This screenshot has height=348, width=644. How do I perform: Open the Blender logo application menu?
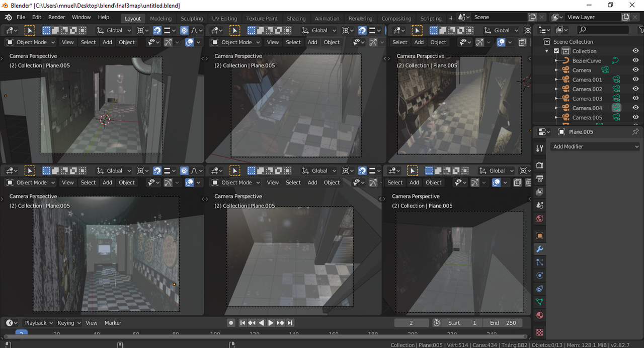9,17
